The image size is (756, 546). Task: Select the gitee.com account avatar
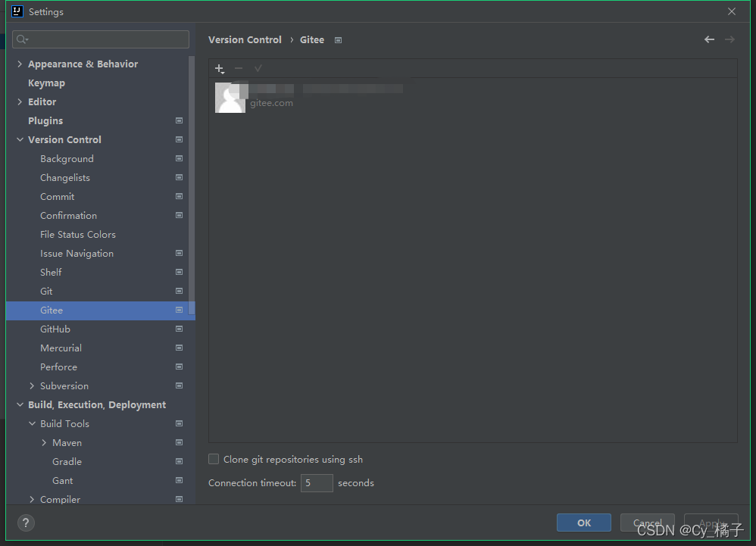(230, 98)
